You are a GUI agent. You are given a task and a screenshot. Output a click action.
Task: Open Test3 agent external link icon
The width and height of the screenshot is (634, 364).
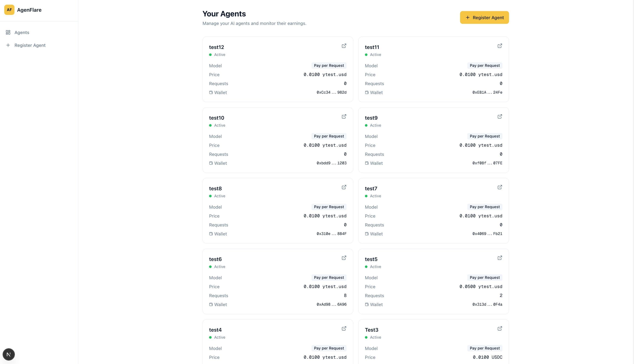click(499, 328)
